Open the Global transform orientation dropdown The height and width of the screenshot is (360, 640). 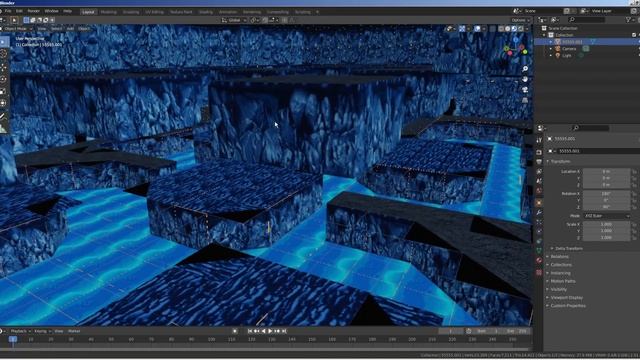(234, 20)
